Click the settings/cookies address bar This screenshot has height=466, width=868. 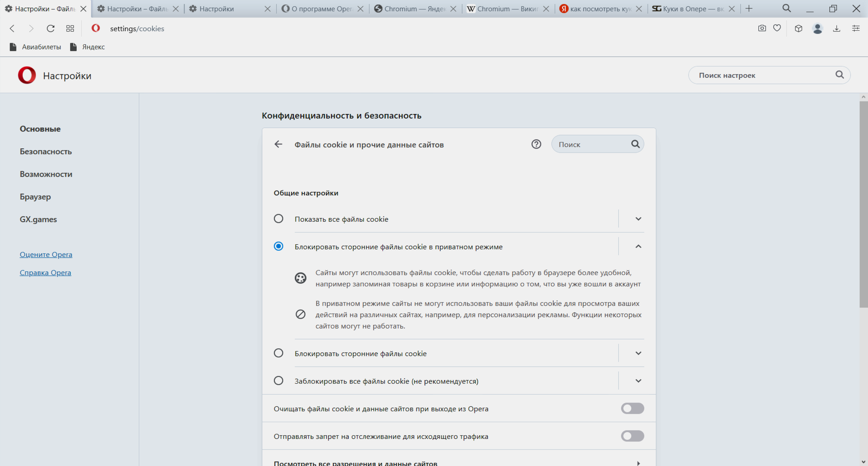tap(137, 29)
